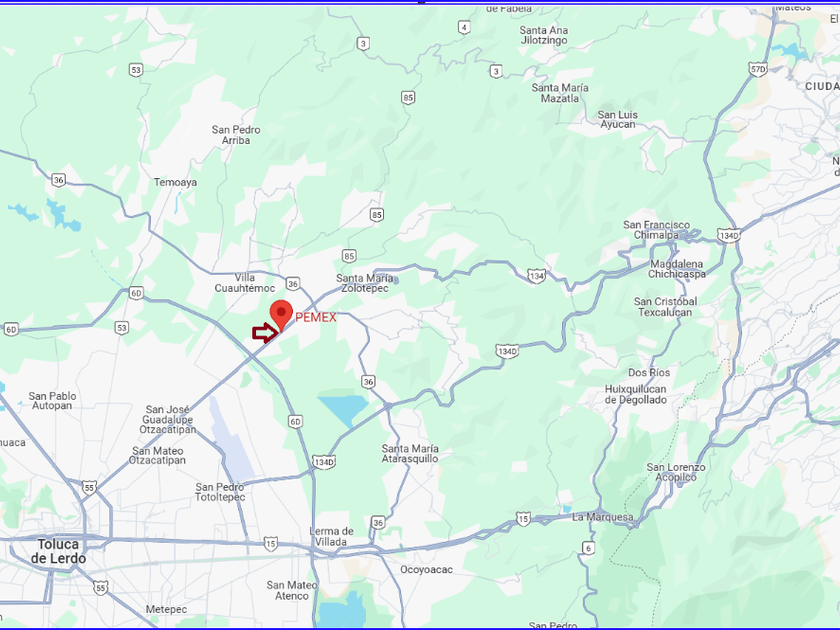This screenshot has width=840, height=630.
Task: Click the Huixquilucan de Degollado label
Action: pos(636,394)
